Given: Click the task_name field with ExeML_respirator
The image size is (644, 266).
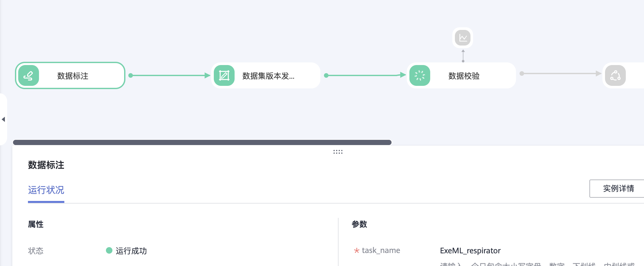Looking at the screenshot, I should coord(470,251).
